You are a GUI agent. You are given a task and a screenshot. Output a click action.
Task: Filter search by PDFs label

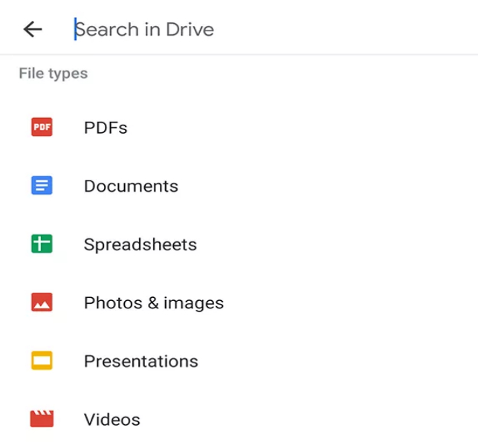click(x=106, y=127)
